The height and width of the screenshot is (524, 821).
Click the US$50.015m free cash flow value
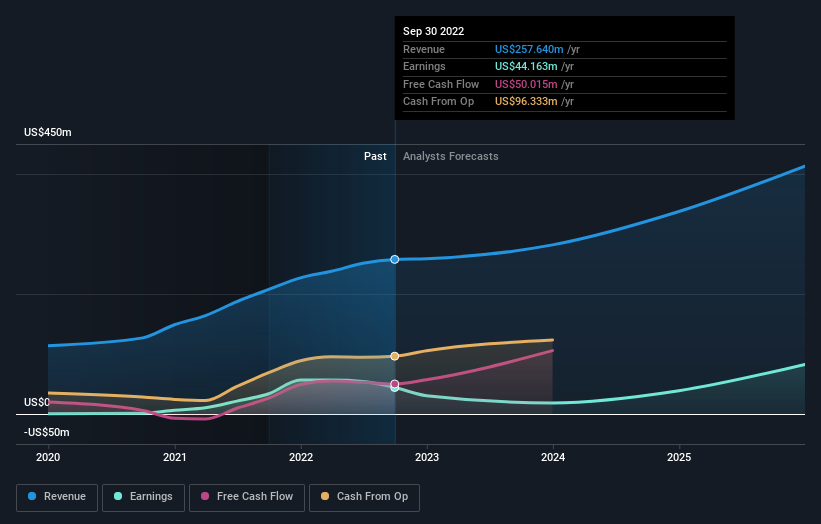(526, 84)
